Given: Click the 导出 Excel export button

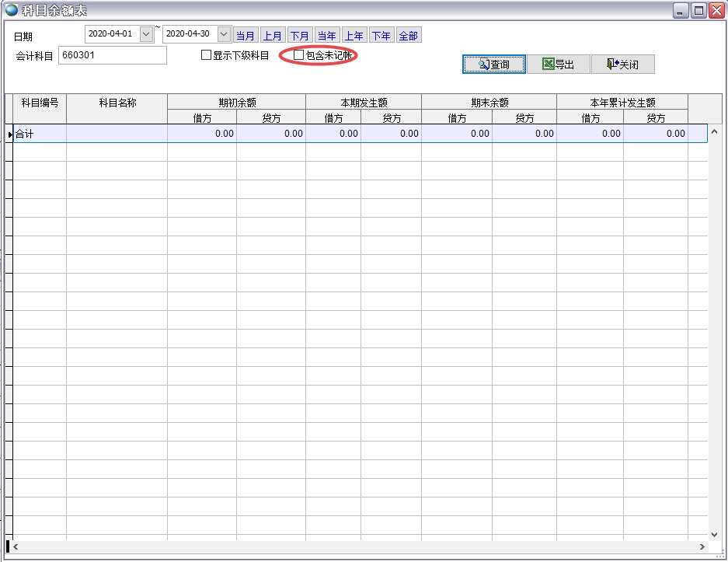Looking at the screenshot, I should point(558,65).
